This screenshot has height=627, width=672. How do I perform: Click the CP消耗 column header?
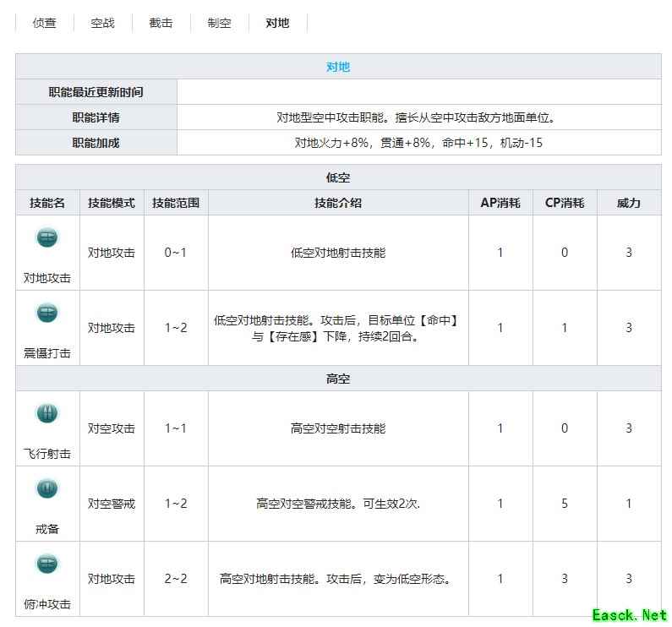(565, 203)
